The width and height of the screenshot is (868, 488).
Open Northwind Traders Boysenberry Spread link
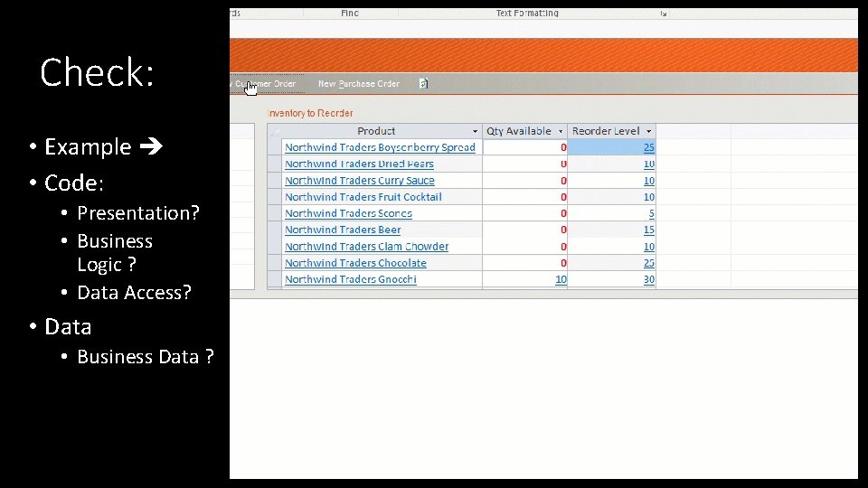point(380,147)
